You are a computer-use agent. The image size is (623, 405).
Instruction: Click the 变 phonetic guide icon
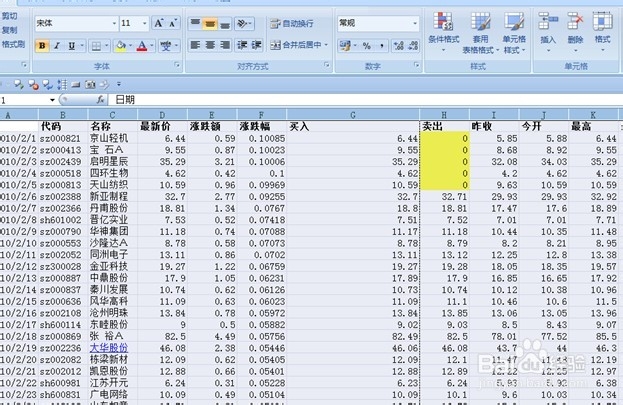pyautogui.click(x=166, y=46)
